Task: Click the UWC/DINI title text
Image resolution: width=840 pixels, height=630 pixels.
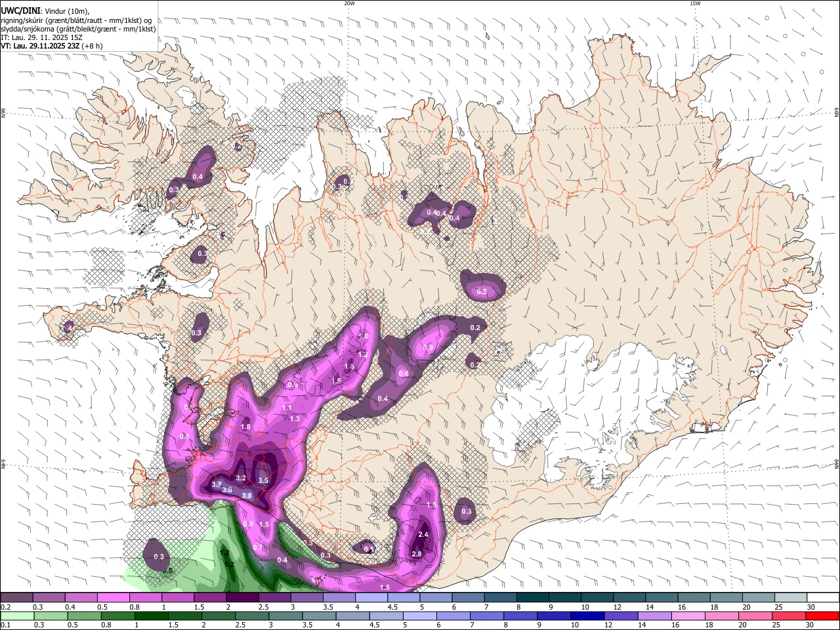Action: click(x=20, y=10)
